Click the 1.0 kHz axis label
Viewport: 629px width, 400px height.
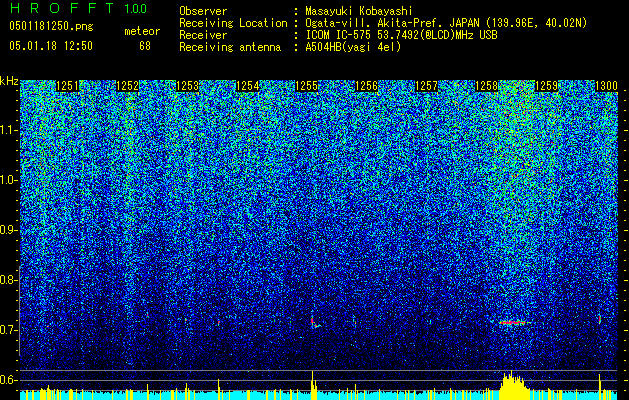coord(9,180)
